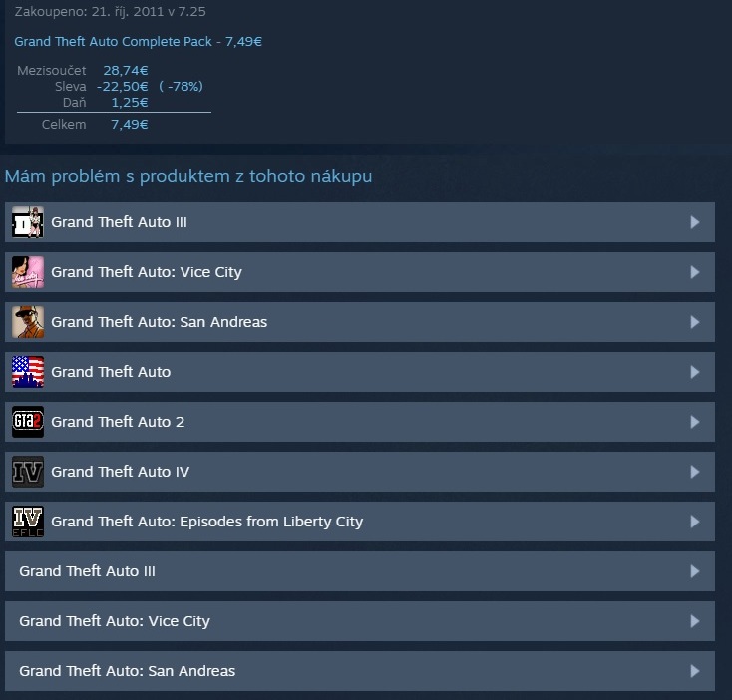
Task: Click the pink Vice City game icon
Action: [x=28, y=272]
